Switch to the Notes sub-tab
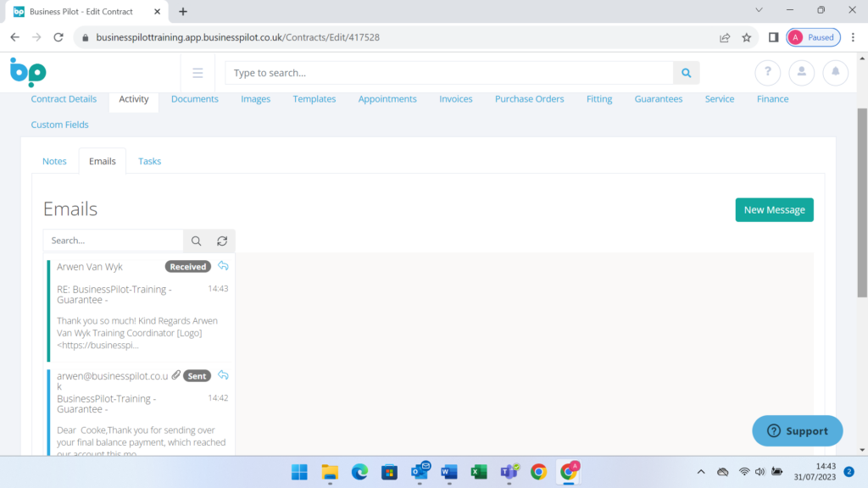 pyautogui.click(x=54, y=162)
